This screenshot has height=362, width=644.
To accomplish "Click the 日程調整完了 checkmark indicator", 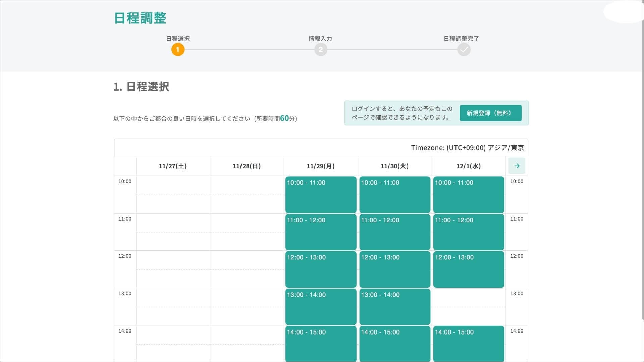I will [x=464, y=49].
